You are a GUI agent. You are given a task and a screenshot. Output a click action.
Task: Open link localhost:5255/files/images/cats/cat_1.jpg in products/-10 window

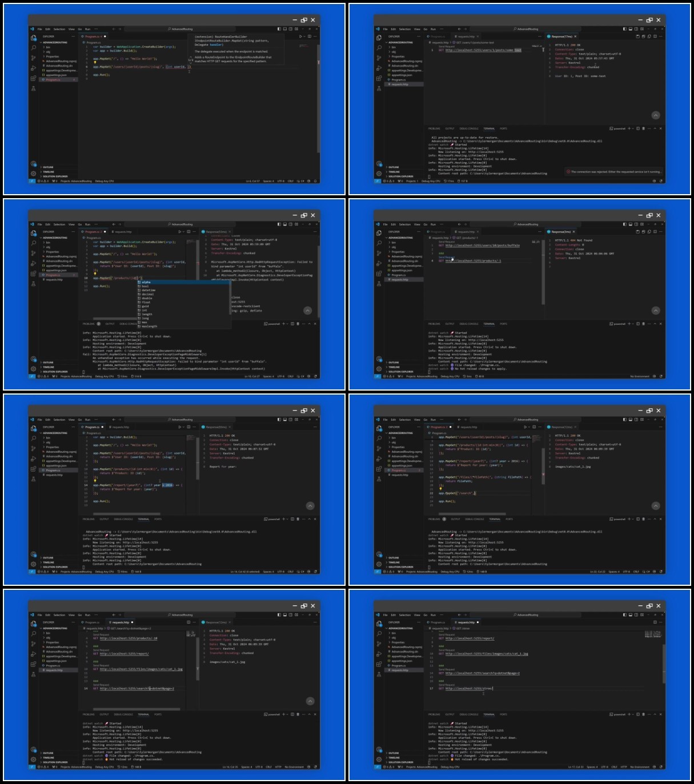tap(141, 669)
